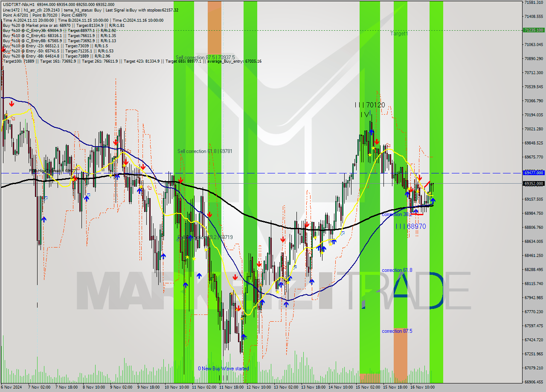Click the green 'Target1' label
The width and height of the screenshot is (546, 392).
click(x=399, y=33)
